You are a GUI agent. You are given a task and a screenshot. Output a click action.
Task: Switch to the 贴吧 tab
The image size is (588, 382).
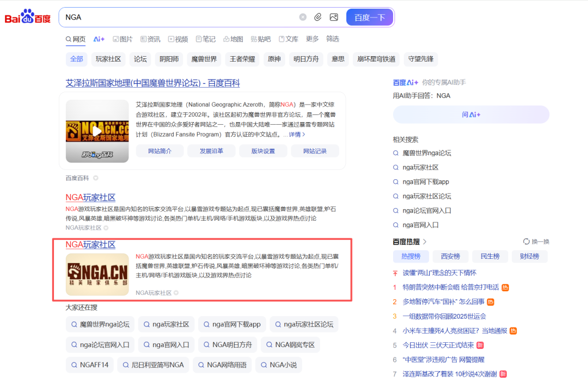pyautogui.click(x=261, y=39)
